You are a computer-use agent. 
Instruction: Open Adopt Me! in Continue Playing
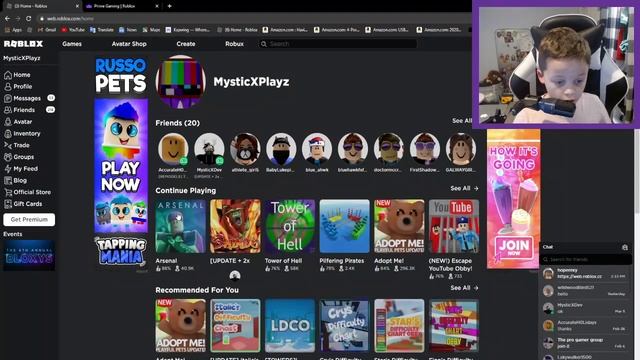click(399, 227)
